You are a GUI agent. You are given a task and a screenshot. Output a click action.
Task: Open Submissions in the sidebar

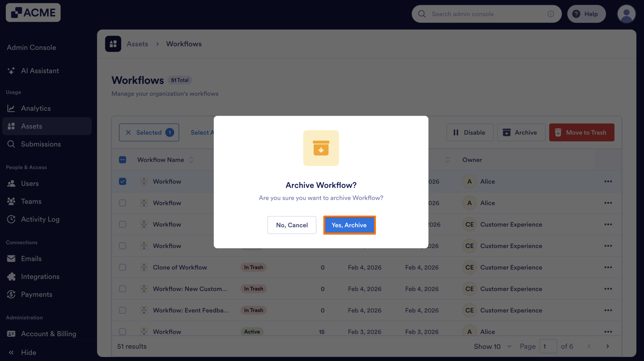pos(41,144)
